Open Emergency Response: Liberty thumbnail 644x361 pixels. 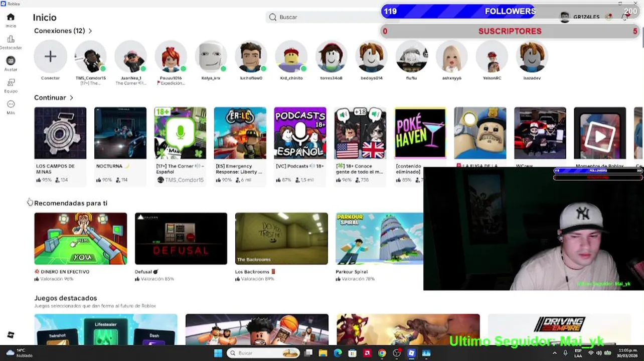tap(240, 133)
